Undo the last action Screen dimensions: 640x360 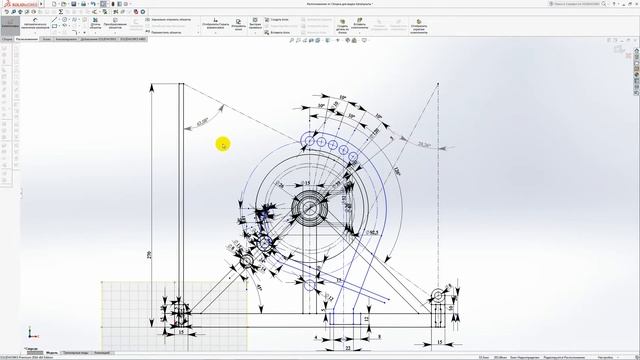[x=93, y=4]
